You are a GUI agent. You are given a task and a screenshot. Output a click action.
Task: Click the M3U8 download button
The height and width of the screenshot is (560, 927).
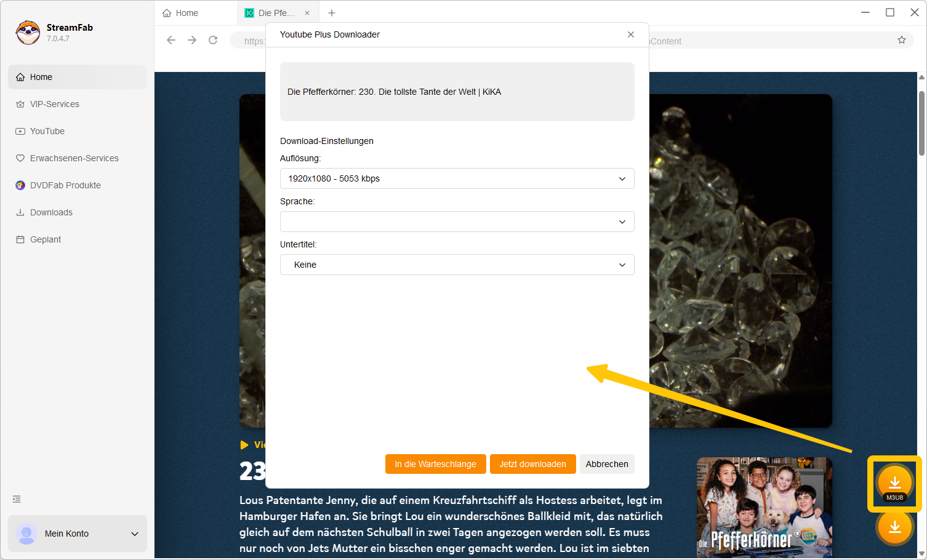[x=895, y=484]
